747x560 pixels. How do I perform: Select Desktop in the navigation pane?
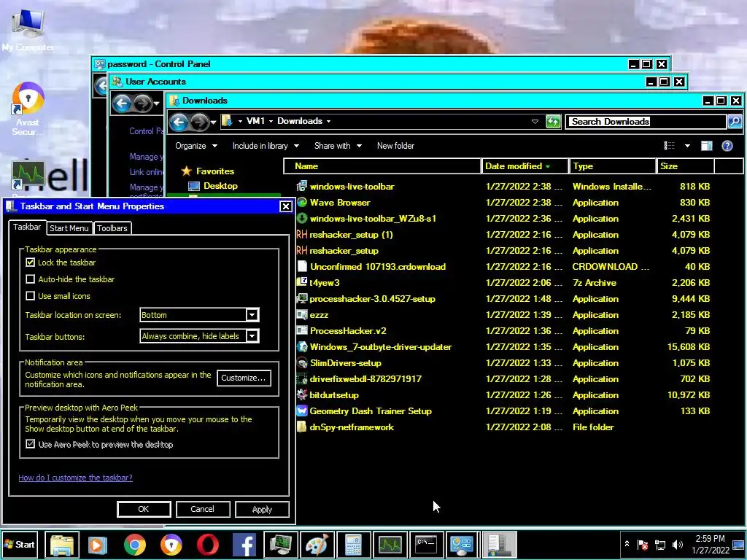pos(220,186)
